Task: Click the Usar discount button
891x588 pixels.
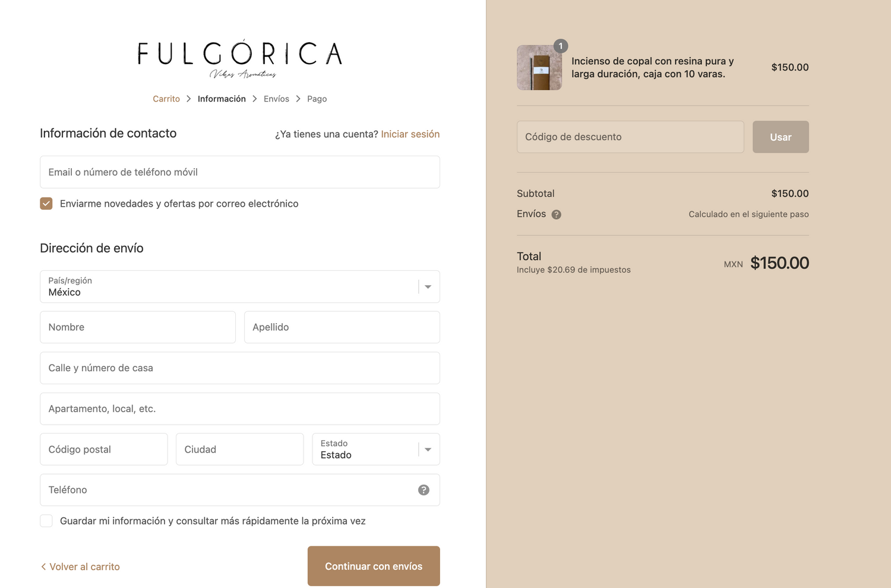Action: (x=780, y=137)
